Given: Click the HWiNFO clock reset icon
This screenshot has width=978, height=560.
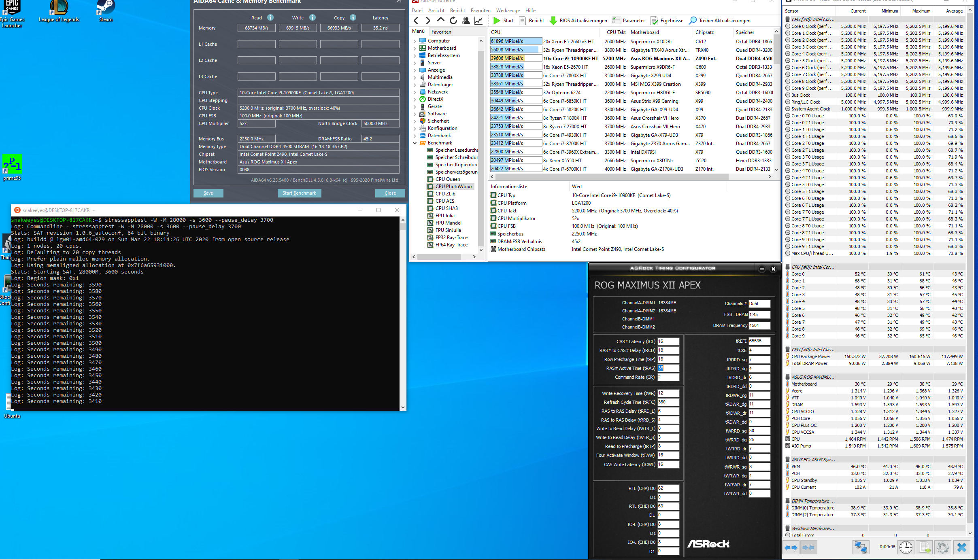Looking at the screenshot, I should tap(906, 547).
